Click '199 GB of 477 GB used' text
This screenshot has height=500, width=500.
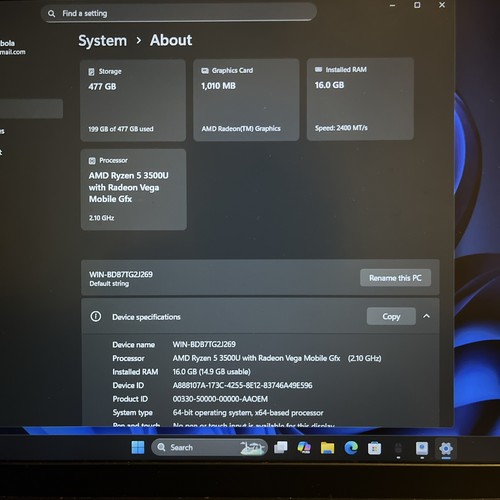click(x=121, y=129)
